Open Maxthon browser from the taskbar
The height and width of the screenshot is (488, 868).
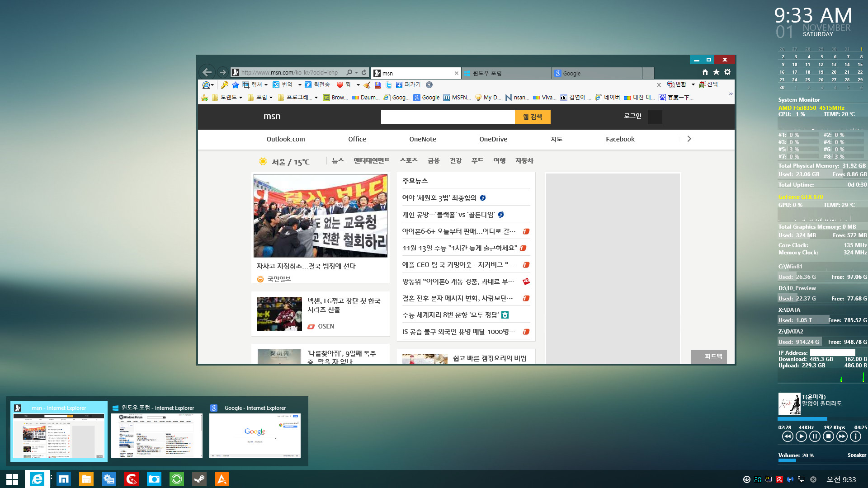coord(64,479)
